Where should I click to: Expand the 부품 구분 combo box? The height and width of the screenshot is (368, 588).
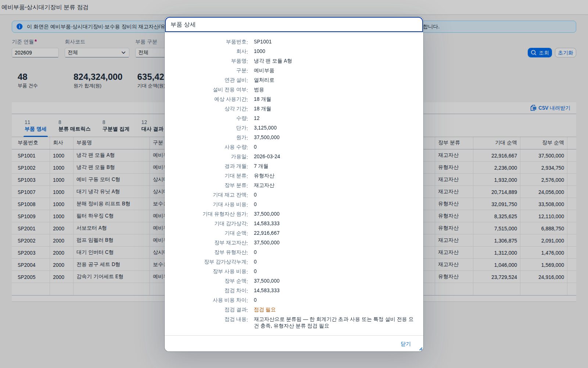150,53
